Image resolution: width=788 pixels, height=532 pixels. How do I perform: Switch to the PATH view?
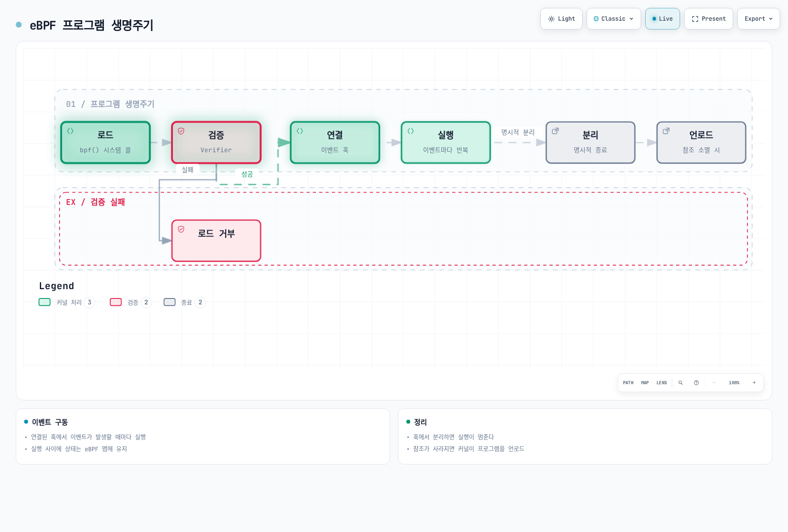[628, 383]
